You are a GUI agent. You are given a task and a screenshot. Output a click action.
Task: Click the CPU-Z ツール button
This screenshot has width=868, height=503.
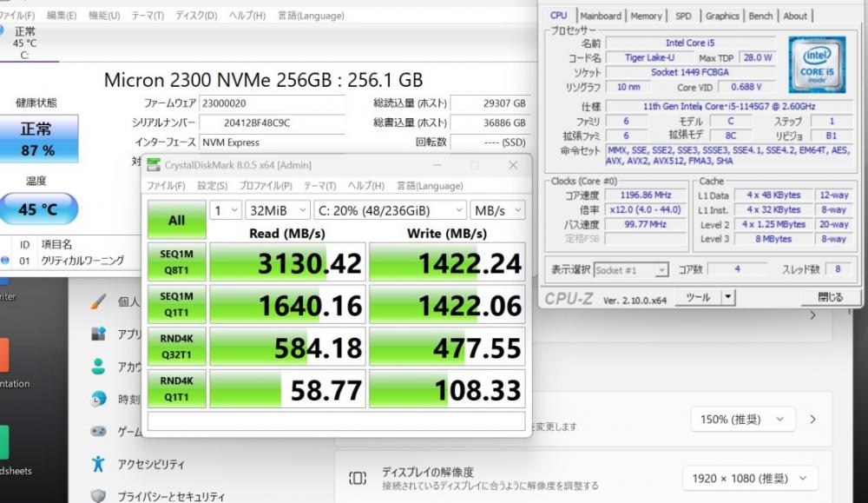pyautogui.click(x=698, y=297)
